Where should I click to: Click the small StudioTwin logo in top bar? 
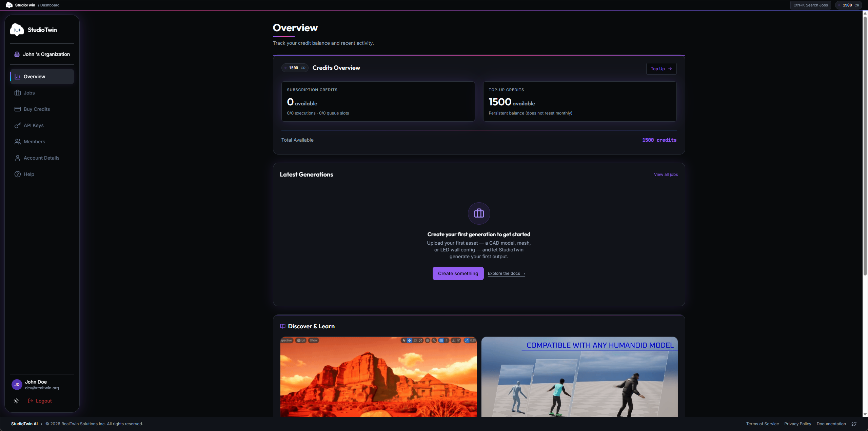(9, 5)
